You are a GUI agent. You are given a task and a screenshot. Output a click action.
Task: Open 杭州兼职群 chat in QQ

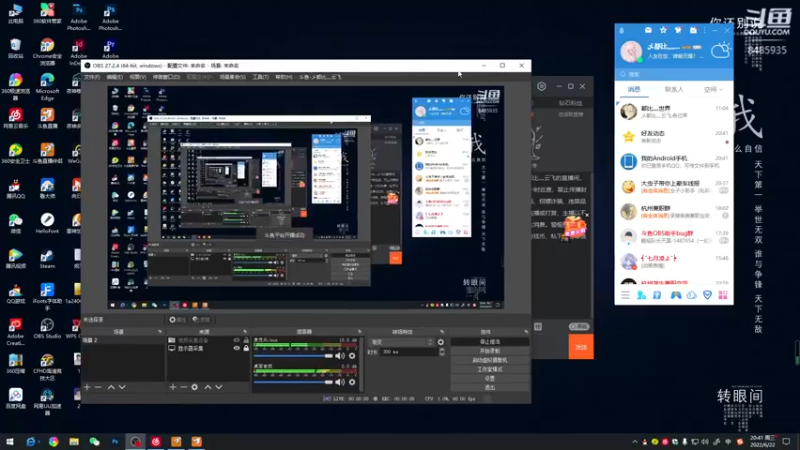point(674,212)
